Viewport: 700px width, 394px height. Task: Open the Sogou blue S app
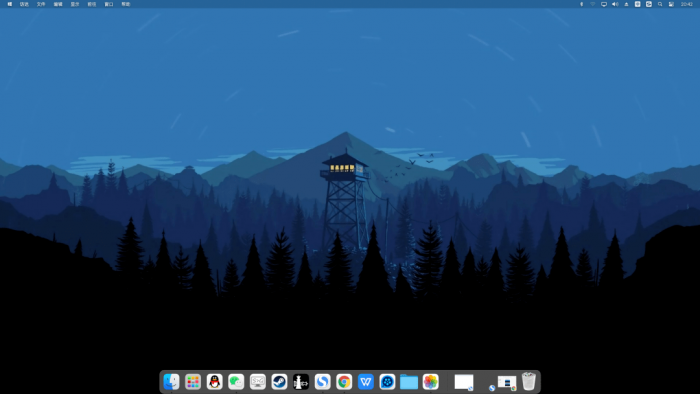[x=322, y=382]
